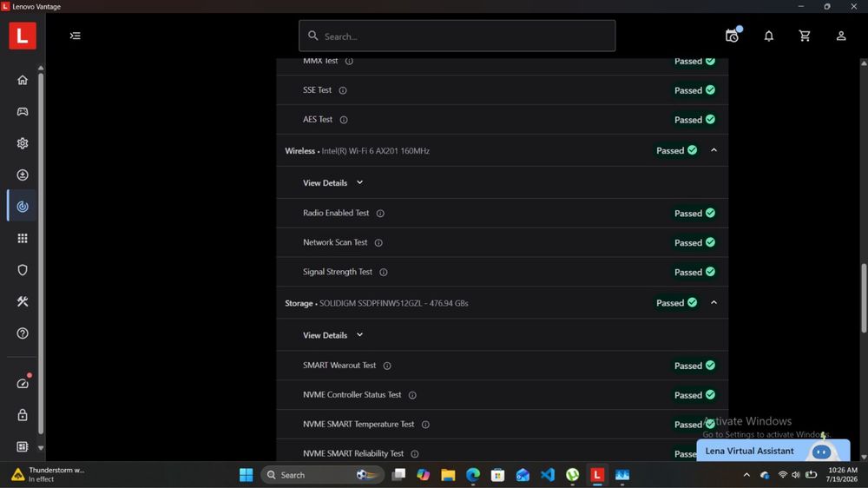
Task: Open the Gaming controller section in the sidebar
Action: point(23,112)
